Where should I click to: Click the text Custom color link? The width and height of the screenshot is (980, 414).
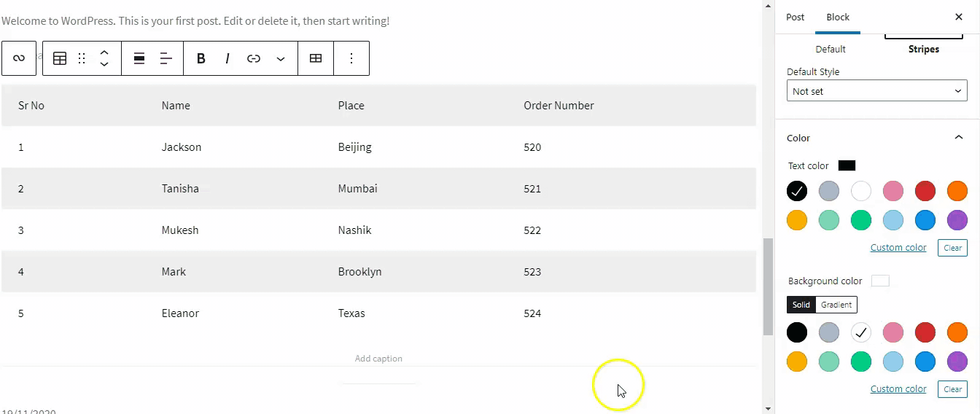click(898, 248)
